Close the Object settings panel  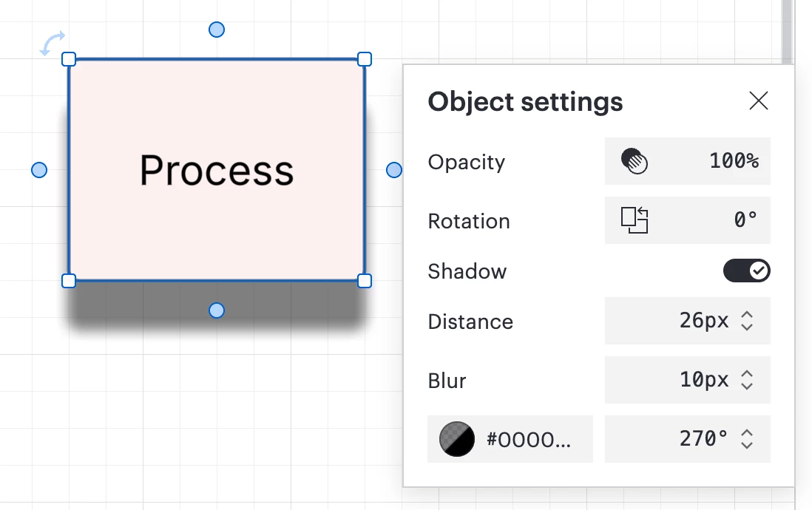[x=759, y=101]
